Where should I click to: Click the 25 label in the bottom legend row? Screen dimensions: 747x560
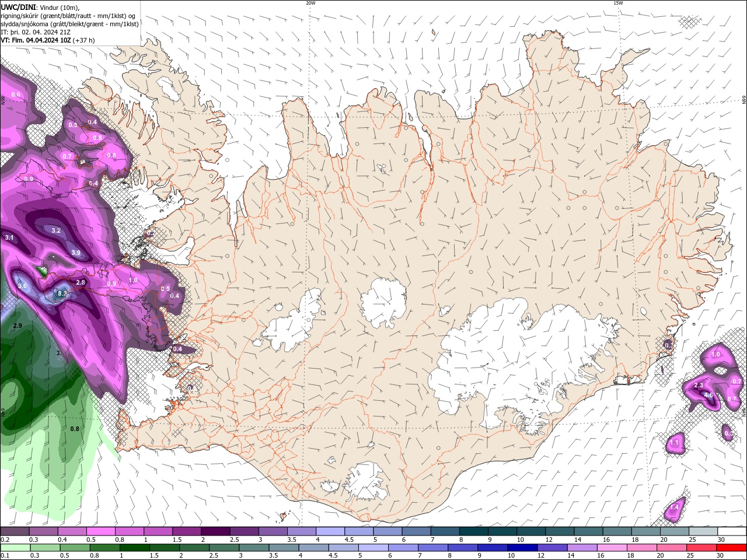coord(690,556)
